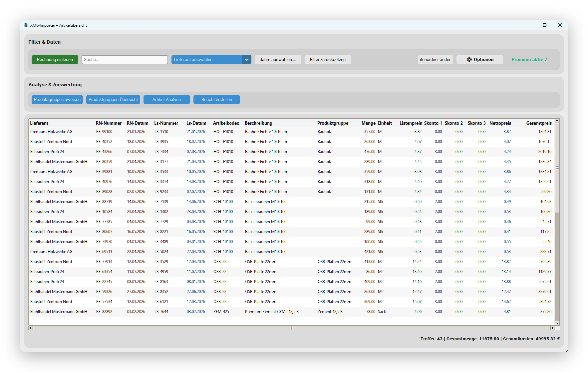Sort by the Skonto 3 column header
Screen dimensions: 588x372
tap(476, 123)
